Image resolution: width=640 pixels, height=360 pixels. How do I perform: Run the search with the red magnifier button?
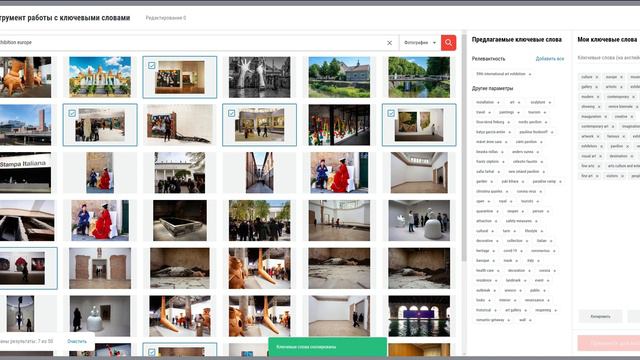point(448,42)
